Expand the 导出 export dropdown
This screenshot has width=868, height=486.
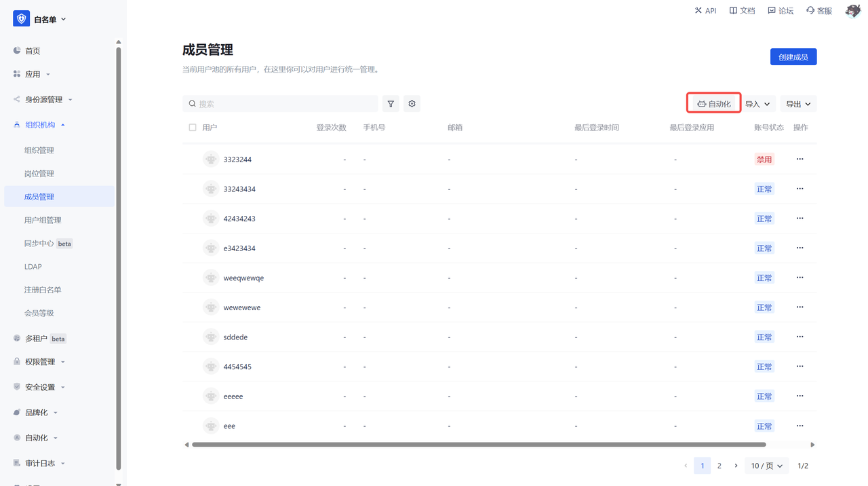(797, 104)
